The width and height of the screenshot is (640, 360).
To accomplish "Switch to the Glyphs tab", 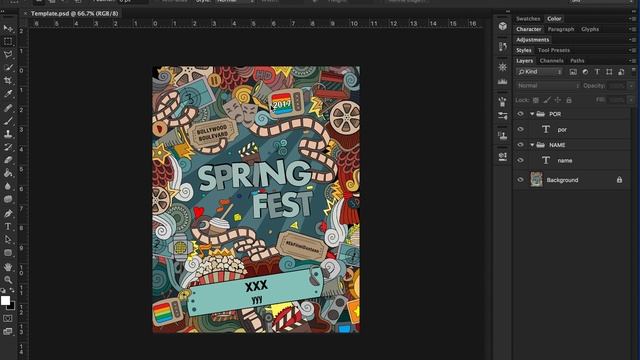I will pos(590,29).
